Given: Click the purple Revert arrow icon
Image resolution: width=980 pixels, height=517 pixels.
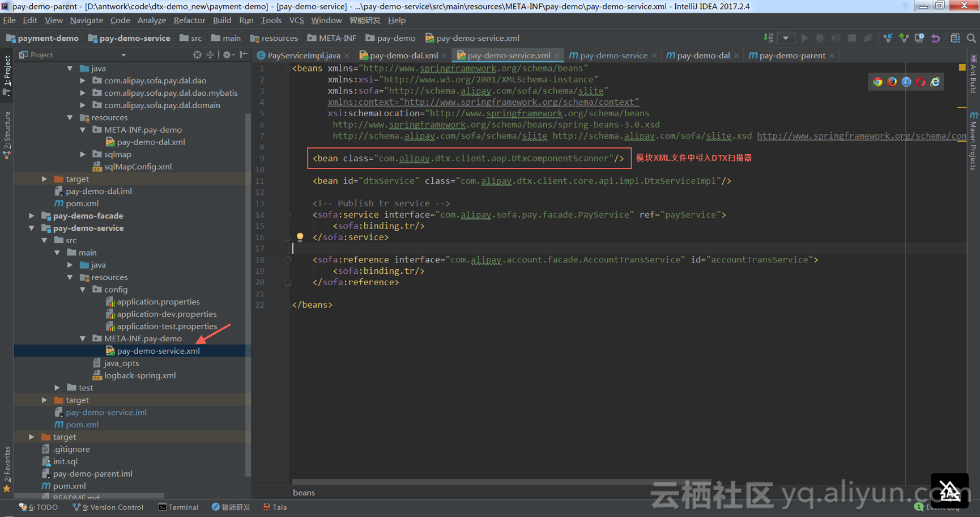Looking at the screenshot, I should [935, 38].
